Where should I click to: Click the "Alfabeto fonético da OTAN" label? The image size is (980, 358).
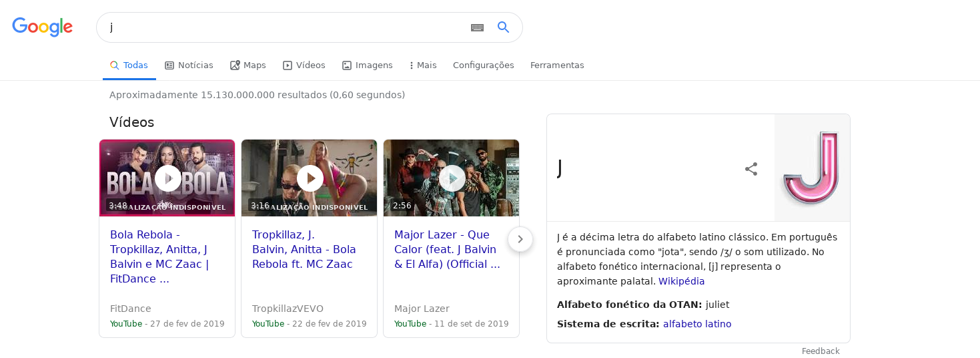629,305
